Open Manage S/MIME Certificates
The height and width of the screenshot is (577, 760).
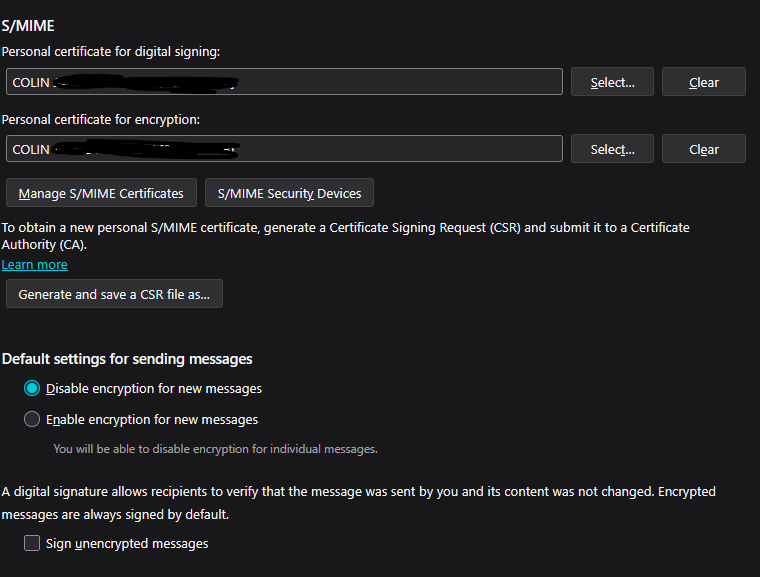click(x=101, y=193)
